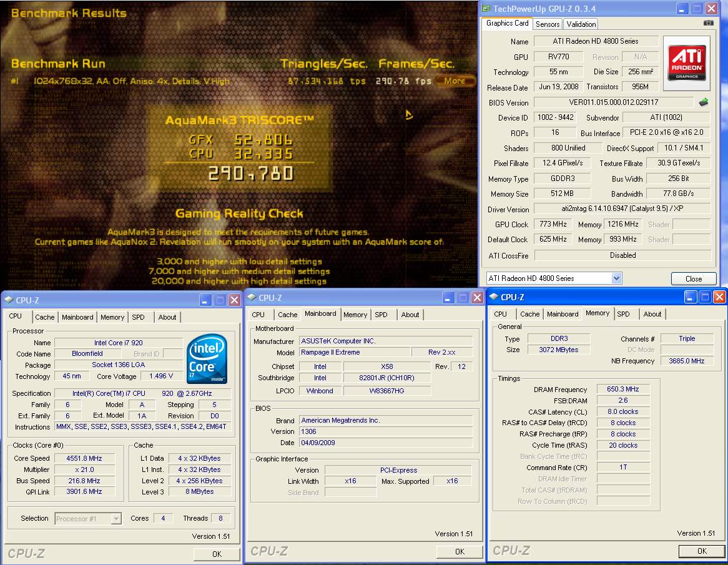Click OK in the middle CPU-Z Mainboard window

460,551
